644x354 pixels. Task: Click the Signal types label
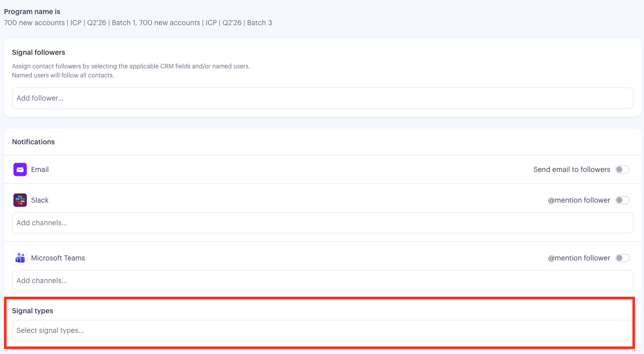33,311
